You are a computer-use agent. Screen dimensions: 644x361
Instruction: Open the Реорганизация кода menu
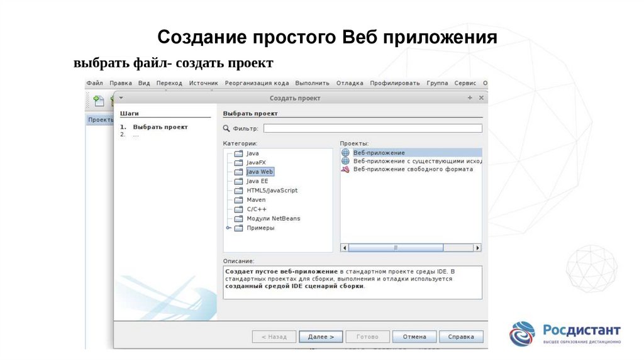(257, 83)
